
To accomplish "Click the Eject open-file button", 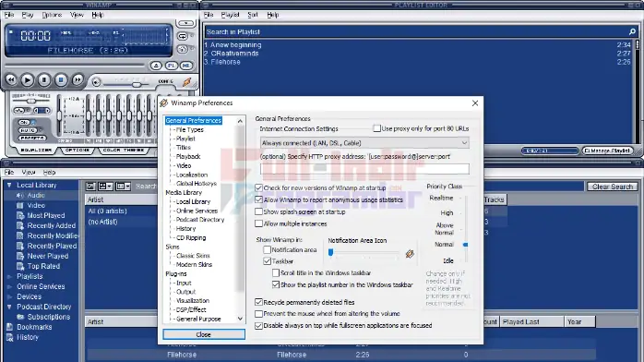I will (156, 66).
